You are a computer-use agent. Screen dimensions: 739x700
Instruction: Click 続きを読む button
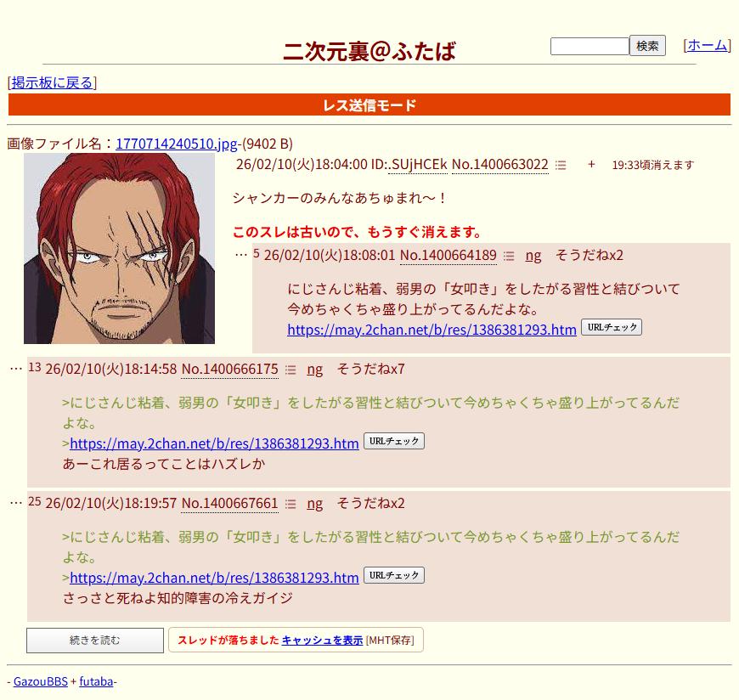[x=95, y=641]
